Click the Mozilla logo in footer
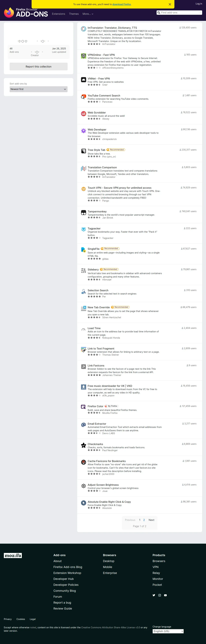Screen dimensions: 206x644 [x=13, y=556]
